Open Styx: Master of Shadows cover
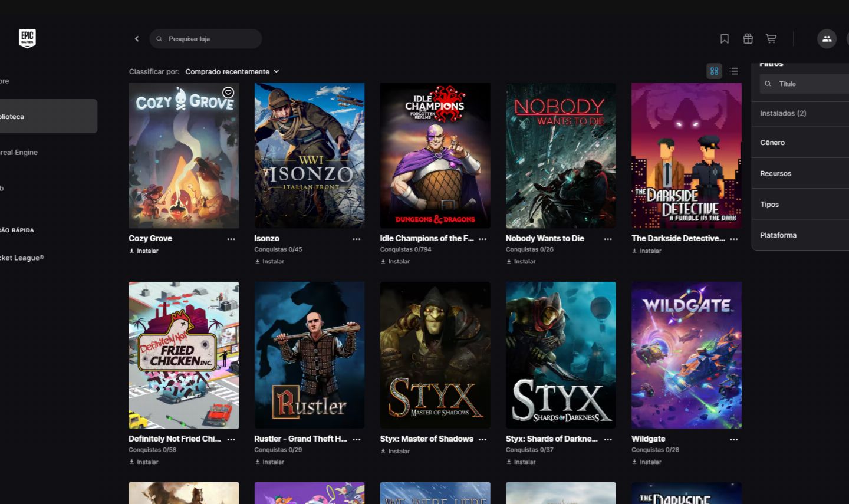The height and width of the screenshot is (504, 849). (435, 355)
